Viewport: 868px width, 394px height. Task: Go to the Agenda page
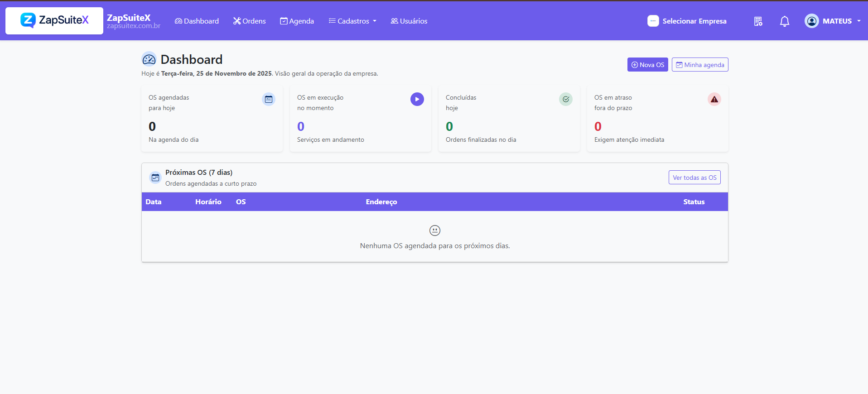pos(297,21)
